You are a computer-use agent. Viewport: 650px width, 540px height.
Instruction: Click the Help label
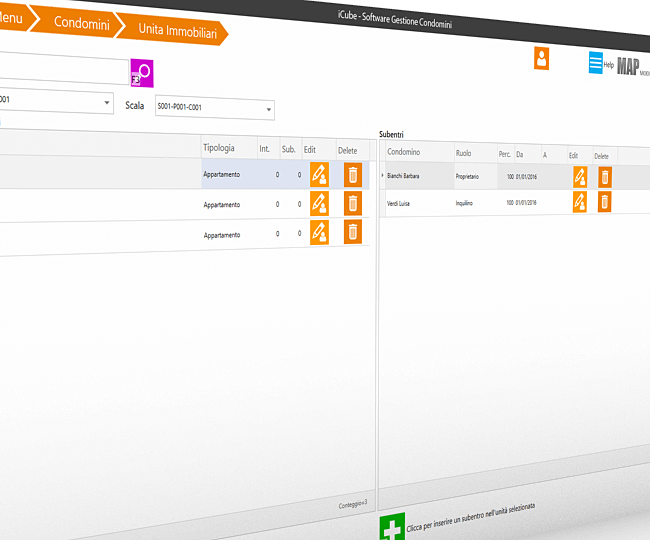(609, 65)
